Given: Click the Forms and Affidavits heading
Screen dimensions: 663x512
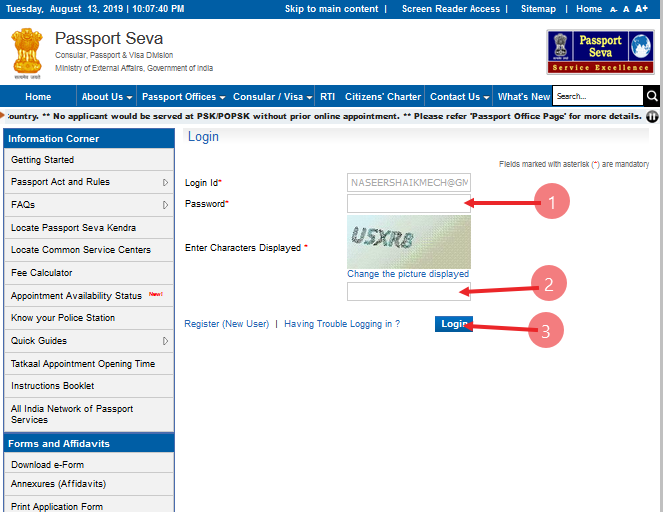Looking at the screenshot, I should point(89,443).
